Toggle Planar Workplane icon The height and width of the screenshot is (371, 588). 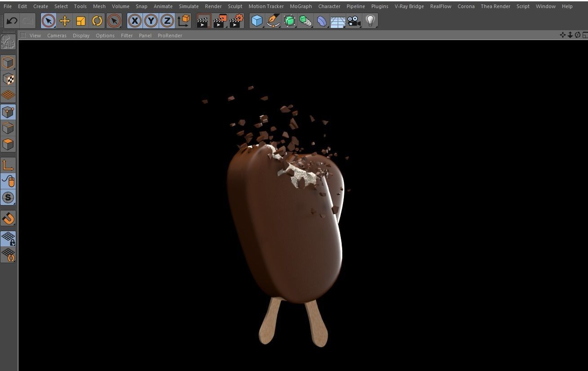[x=8, y=255]
